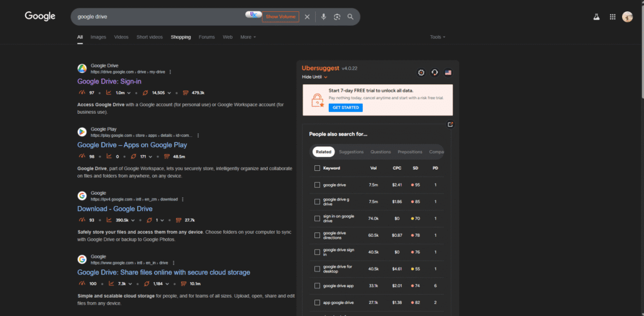Clear the search box with the X
The width and height of the screenshot is (644, 316).
point(307,17)
